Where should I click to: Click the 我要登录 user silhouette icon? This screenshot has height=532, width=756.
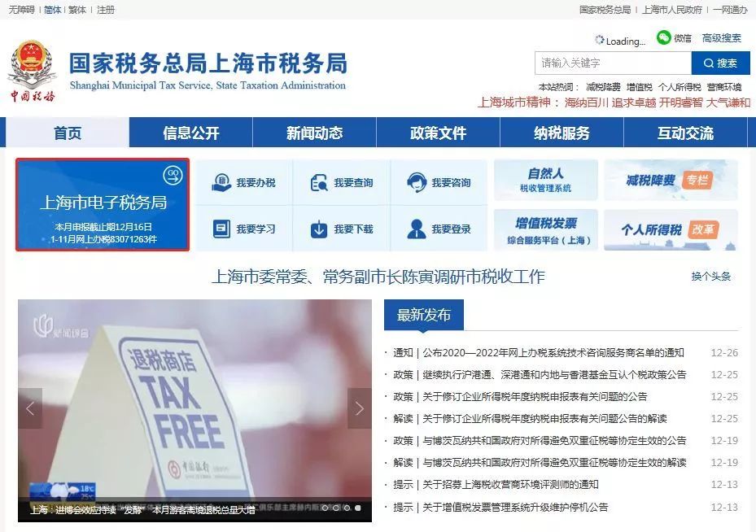point(416,229)
